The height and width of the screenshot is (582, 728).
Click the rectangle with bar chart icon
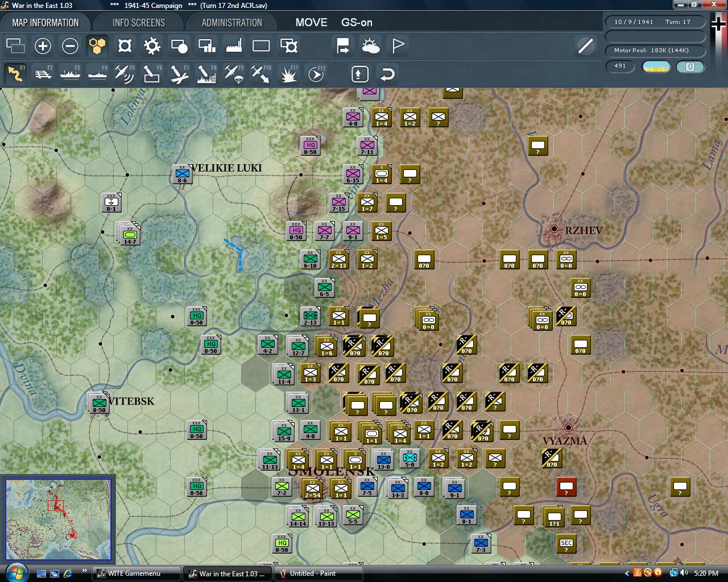pyautogui.click(x=206, y=45)
